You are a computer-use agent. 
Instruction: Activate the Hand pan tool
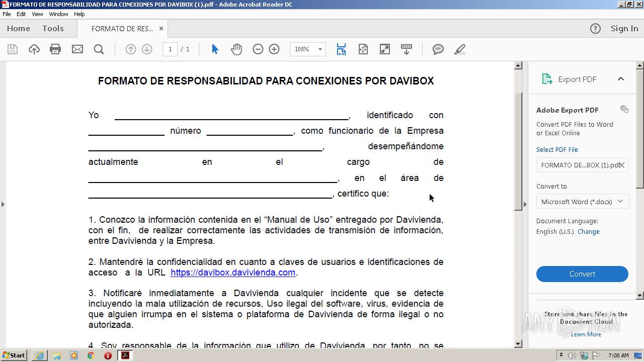pos(236,49)
